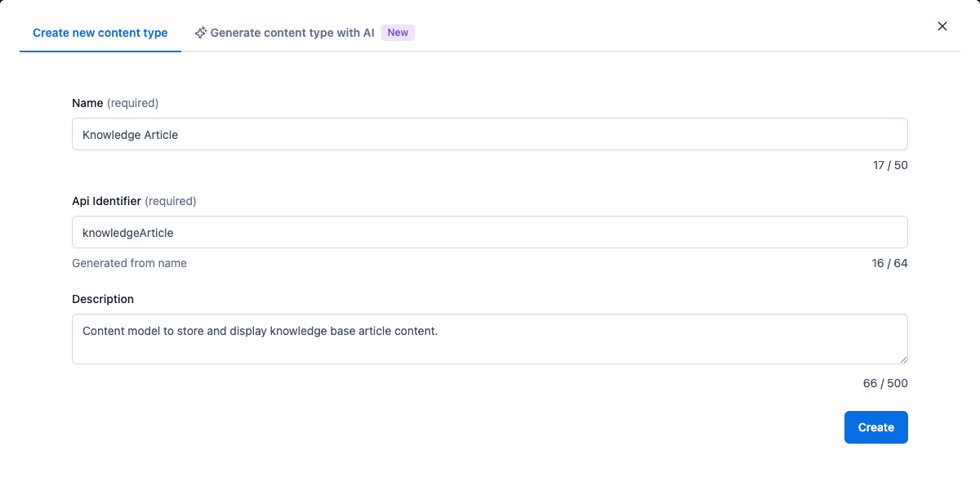The width and height of the screenshot is (980, 491).
Task: Click the Description label
Action: click(103, 299)
